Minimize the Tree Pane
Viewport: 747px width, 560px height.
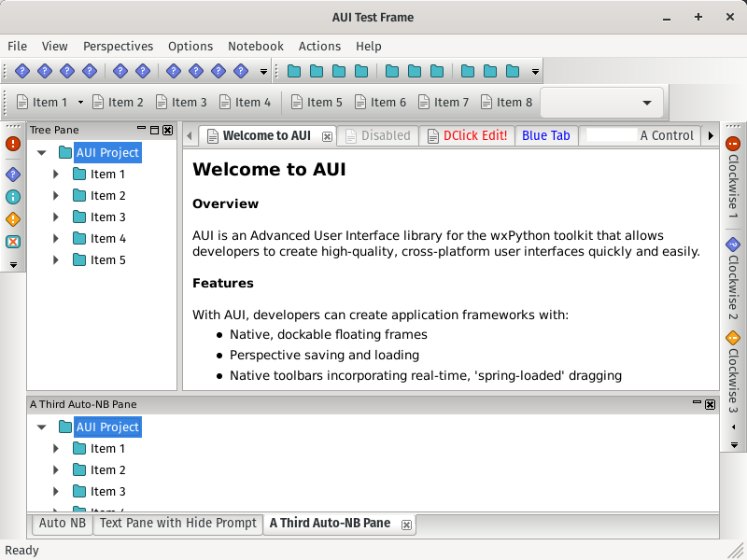(x=141, y=128)
